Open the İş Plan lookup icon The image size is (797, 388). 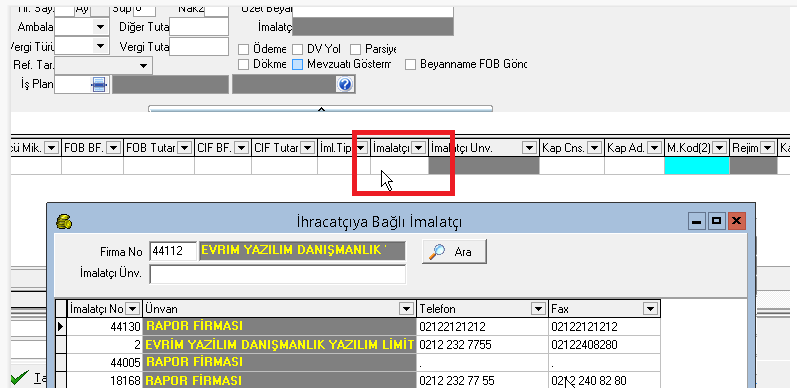(x=99, y=84)
